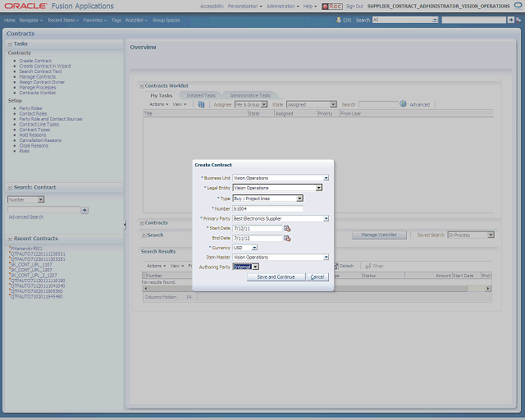Viewport: 525px width, 420px height.
Task: Open Manage Contracts task link
Action: point(38,77)
